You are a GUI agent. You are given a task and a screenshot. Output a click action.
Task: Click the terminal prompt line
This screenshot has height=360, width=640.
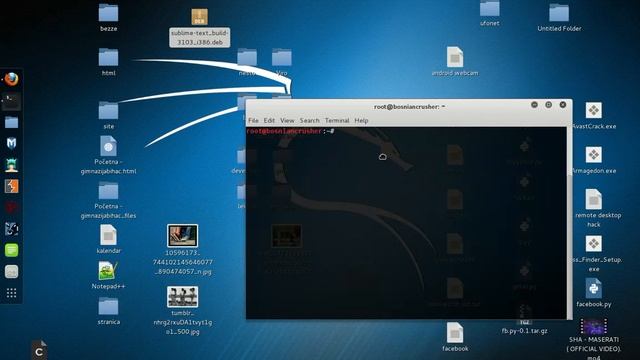tap(291, 131)
